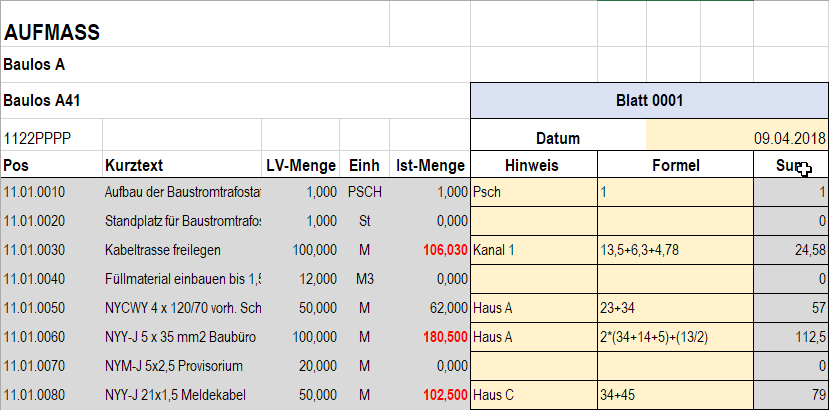Click the PSCH unit cell
Viewport: 829px width, 410px height.
pyautogui.click(x=364, y=191)
